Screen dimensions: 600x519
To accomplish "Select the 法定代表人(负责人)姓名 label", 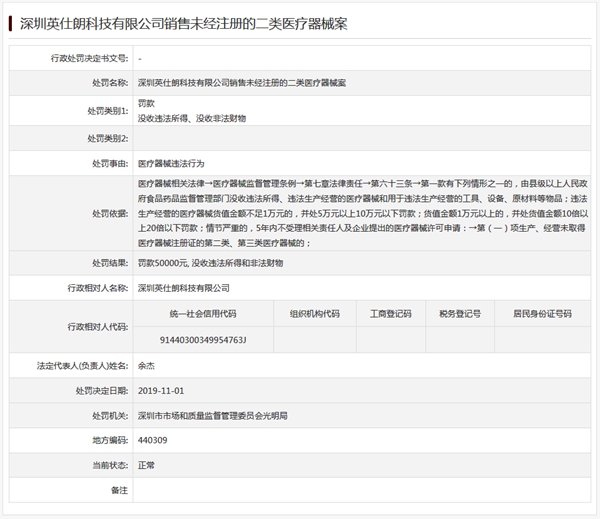I will (x=83, y=366).
